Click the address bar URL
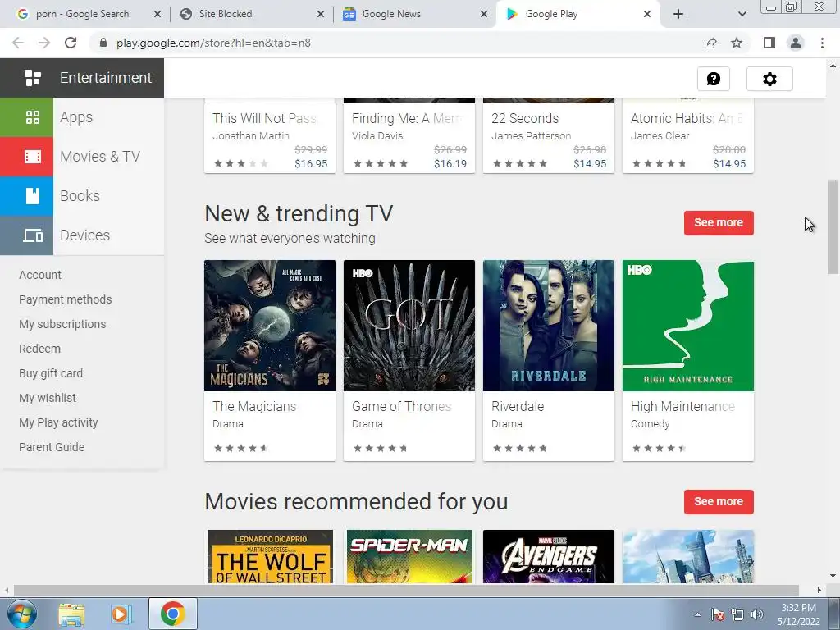Screen dimensions: 840x630 pyautogui.click(x=213, y=43)
